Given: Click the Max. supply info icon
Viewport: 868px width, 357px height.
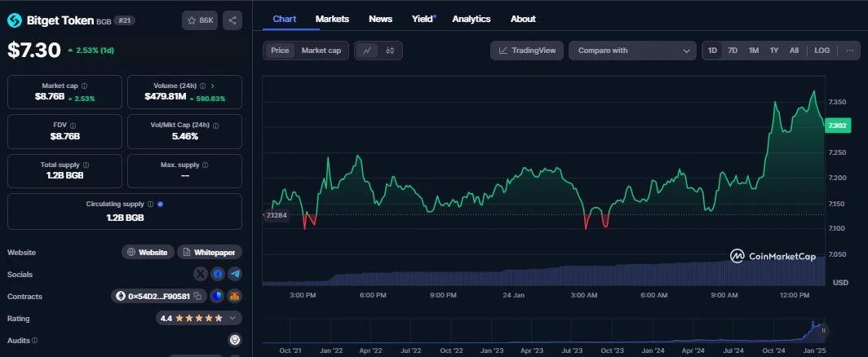Looking at the screenshot, I should (206, 165).
